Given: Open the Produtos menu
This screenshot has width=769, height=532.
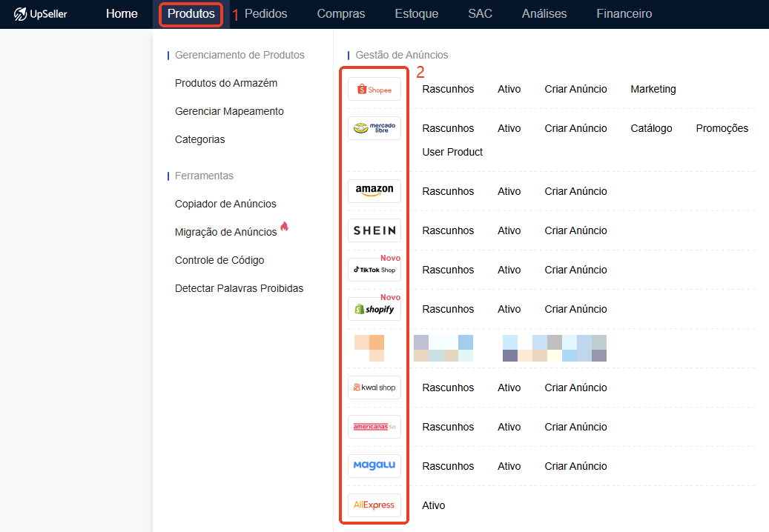Looking at the screenshot, I should tap(191, 14).
